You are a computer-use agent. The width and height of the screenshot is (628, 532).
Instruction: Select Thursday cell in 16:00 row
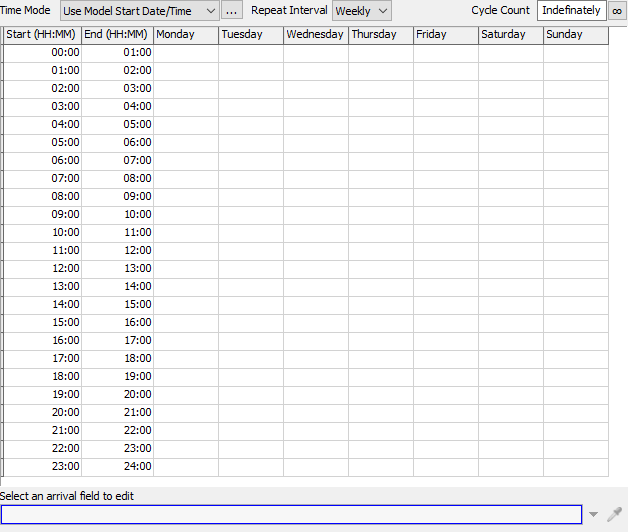(380, 340)
